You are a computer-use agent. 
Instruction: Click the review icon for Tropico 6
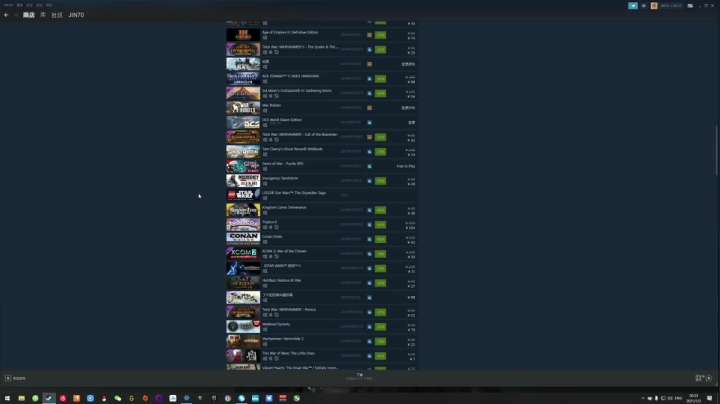click(369, 224)
